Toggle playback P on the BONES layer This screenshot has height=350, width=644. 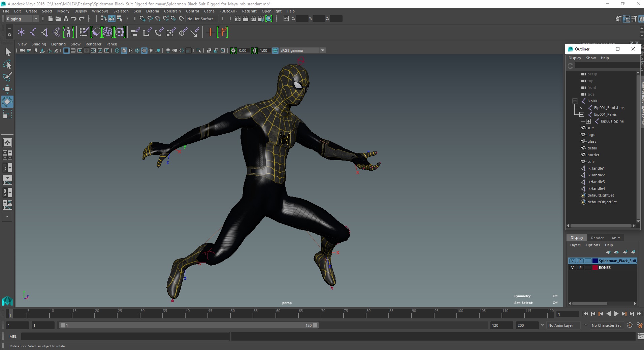pos(580,268)
